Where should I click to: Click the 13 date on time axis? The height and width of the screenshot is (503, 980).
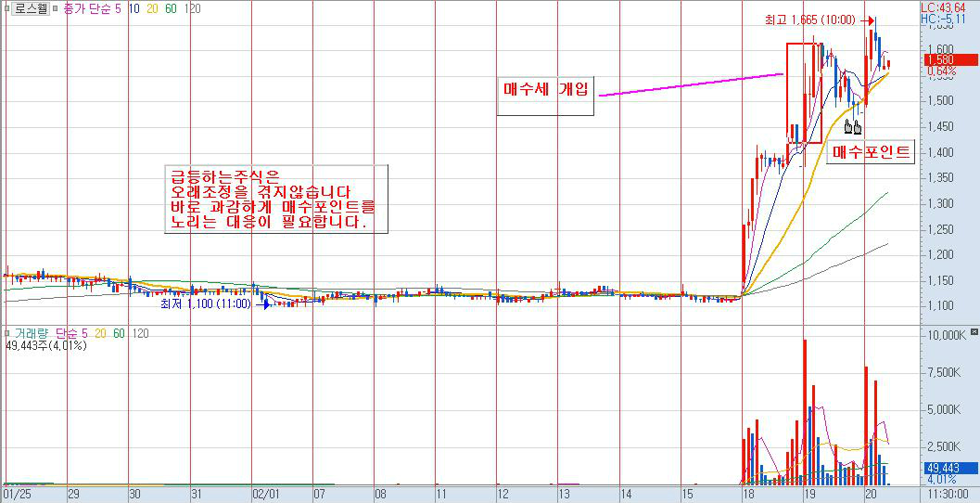pyautogui.click(x=565, y=495)
